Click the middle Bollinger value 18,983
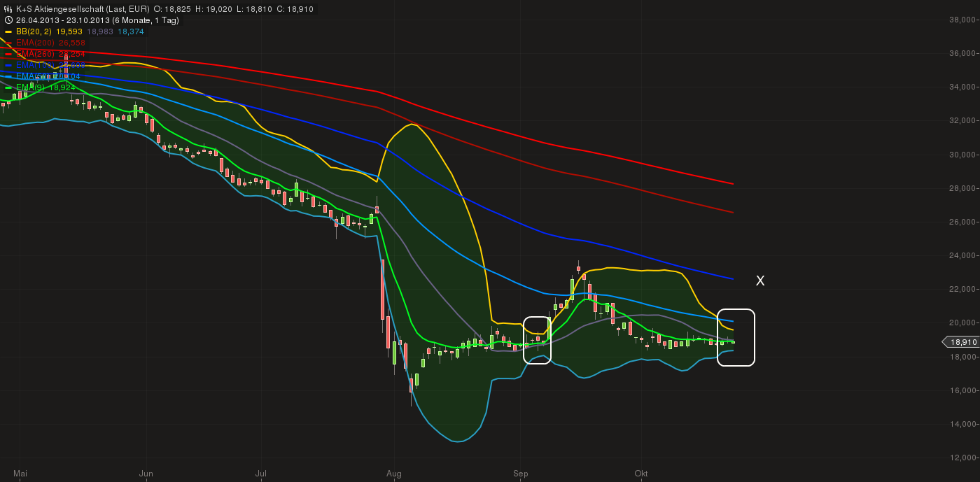This screenshot has height=482, width=980. (x=100, y=31)
